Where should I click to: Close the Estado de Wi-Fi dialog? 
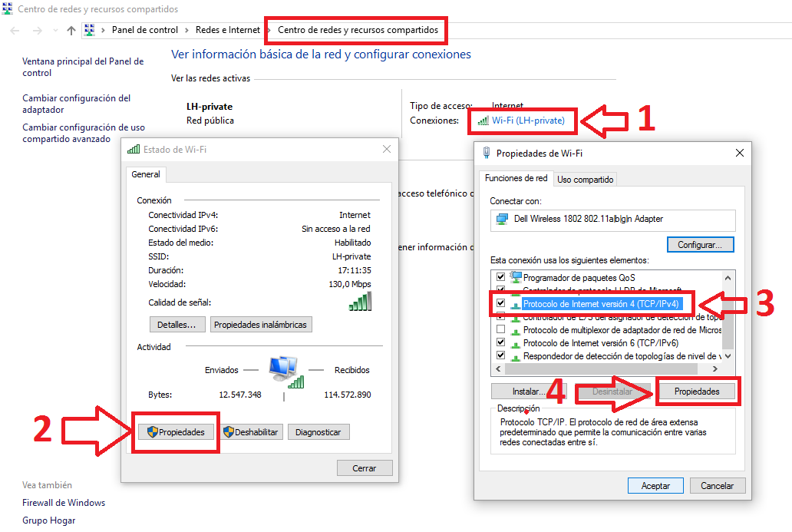coord(386,149)
